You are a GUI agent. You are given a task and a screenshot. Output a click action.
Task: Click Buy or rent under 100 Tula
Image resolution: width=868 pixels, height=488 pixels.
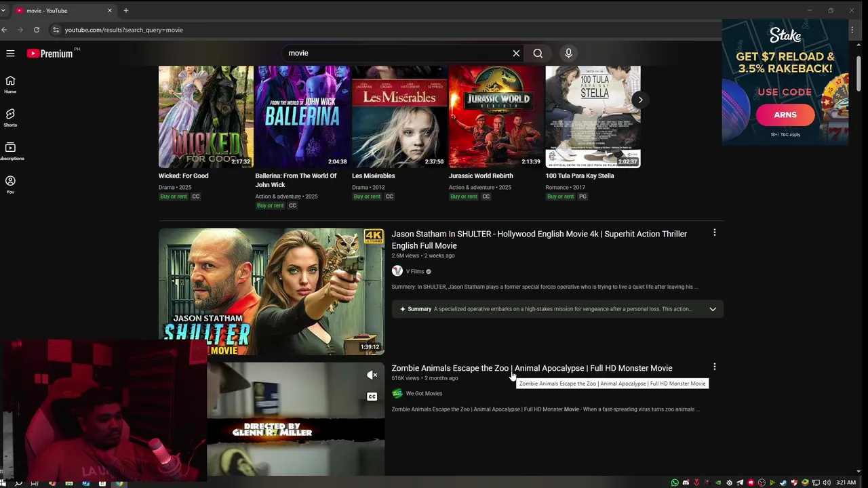(x=560, y=197)
